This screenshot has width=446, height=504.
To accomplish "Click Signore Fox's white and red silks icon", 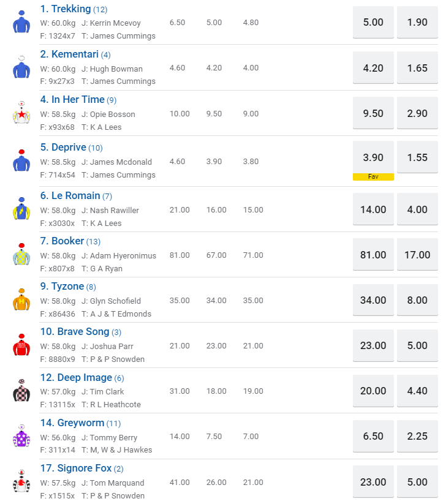I will tap(21, 481).
